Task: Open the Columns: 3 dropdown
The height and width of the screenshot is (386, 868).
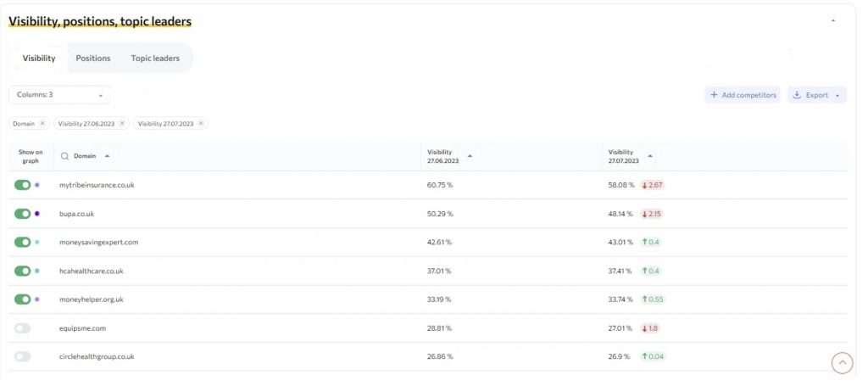Action: pyautogui.click(x=60, y=95)
